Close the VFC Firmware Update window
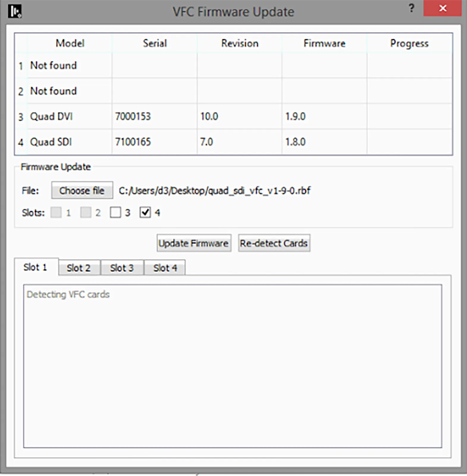The width and height of the screenshot is (467, 476). tap(442, 8)
